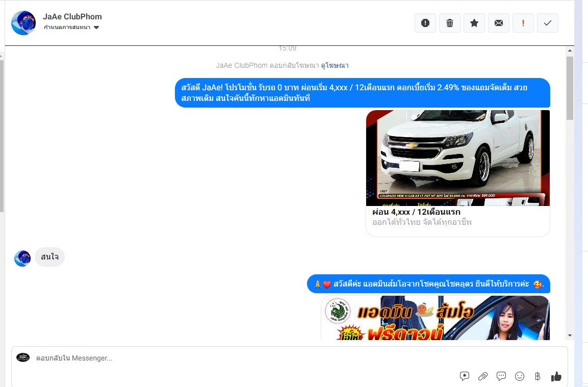
Task: Attach a file with paperclip icon
Action: click(x=482, y=376)
